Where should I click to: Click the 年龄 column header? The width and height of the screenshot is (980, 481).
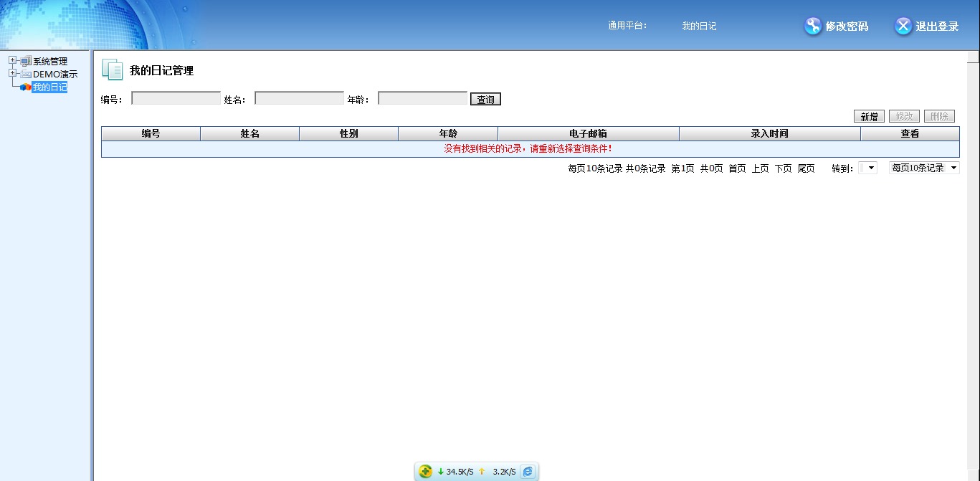448,133
